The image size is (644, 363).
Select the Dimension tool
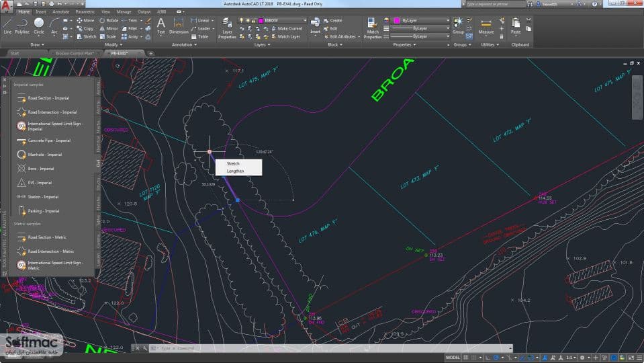pyautogui.click(x=179, y=26)
